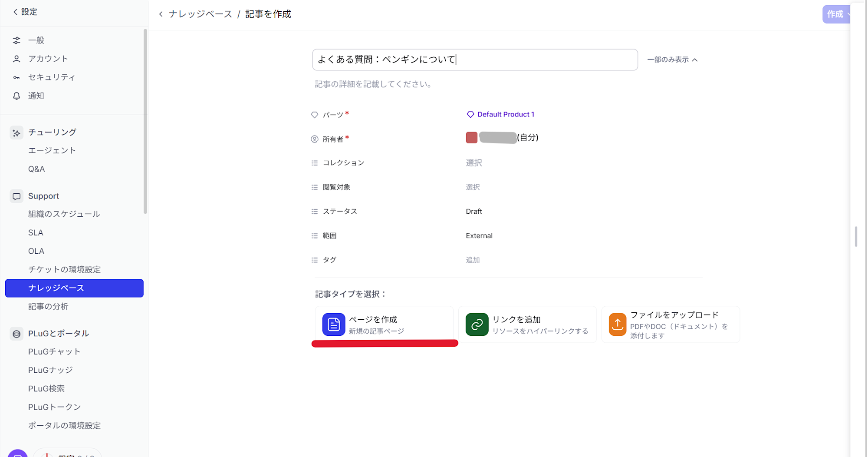Image resolution: width=868 pixels, height=457 pixels.
Task: Change the article owner (自分)
Action: pyautogui.click(x=502, y=138)
